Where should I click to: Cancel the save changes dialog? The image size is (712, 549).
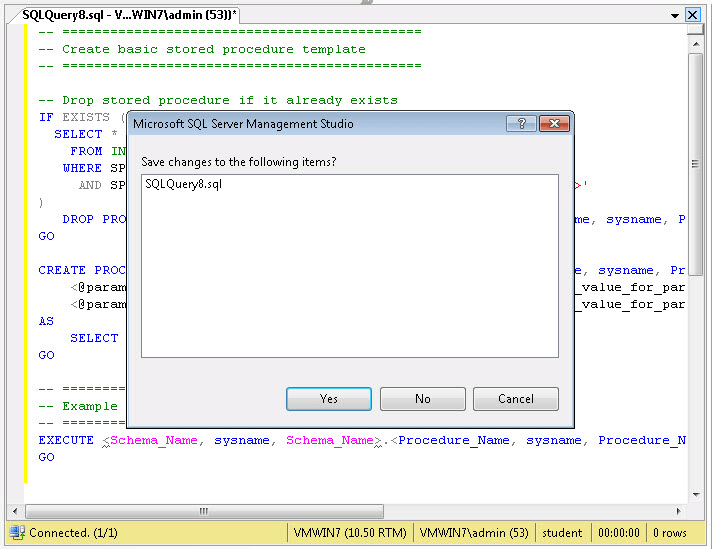(516, 399)
